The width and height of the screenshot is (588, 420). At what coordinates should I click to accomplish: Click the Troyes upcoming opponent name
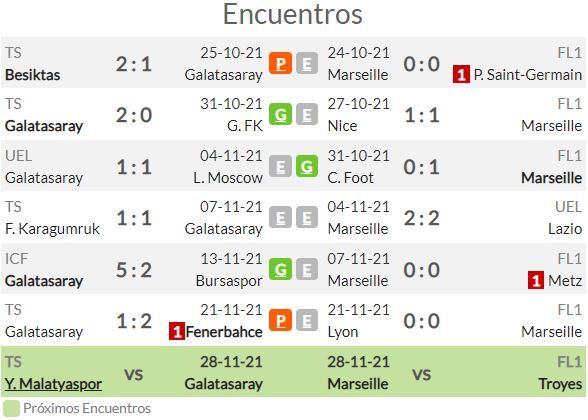point(560,384)
